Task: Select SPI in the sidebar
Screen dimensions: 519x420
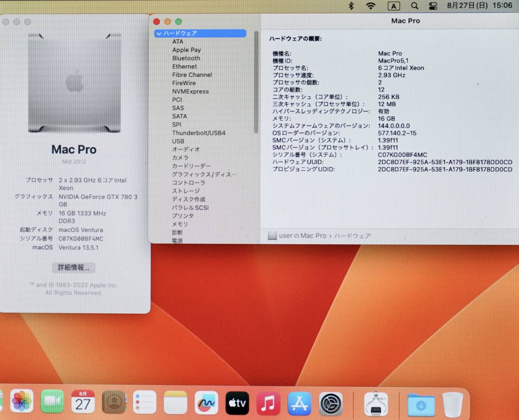Action: click(x=176, y=124)
